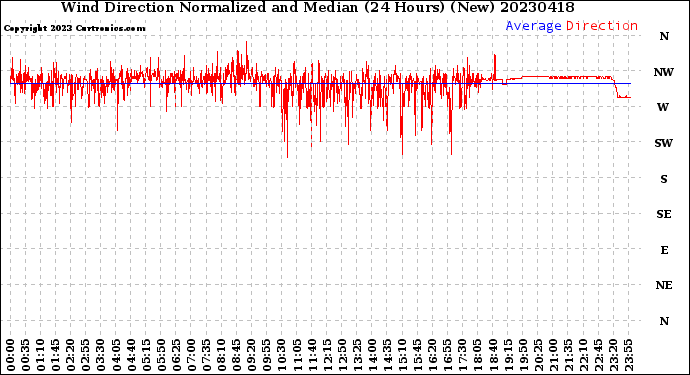Select the E axis label
Image resolution: width=690 pixels, height=375 pixels.
pos(664,250)
